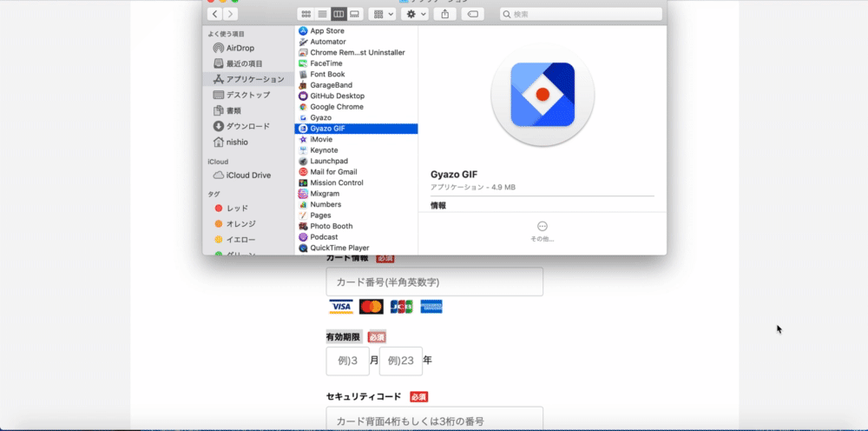The width and height of the screenshot is (868, 431).
Task: Click the Edit Tags toolbar button
Action: pyautogui.click(x=473, y=14)
